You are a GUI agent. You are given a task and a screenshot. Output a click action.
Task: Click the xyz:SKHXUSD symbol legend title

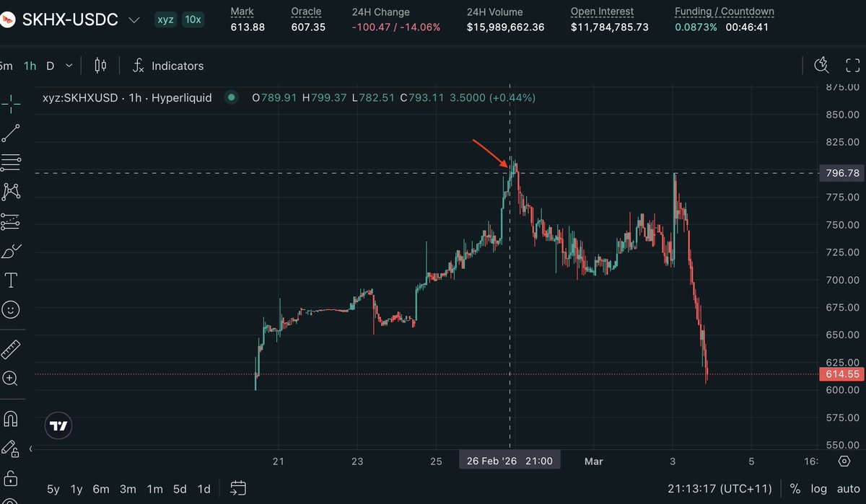(x=127, y=97)
